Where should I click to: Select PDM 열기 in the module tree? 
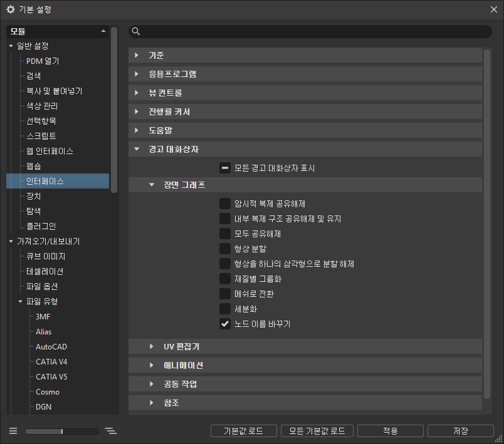click(x=43, y=61)
